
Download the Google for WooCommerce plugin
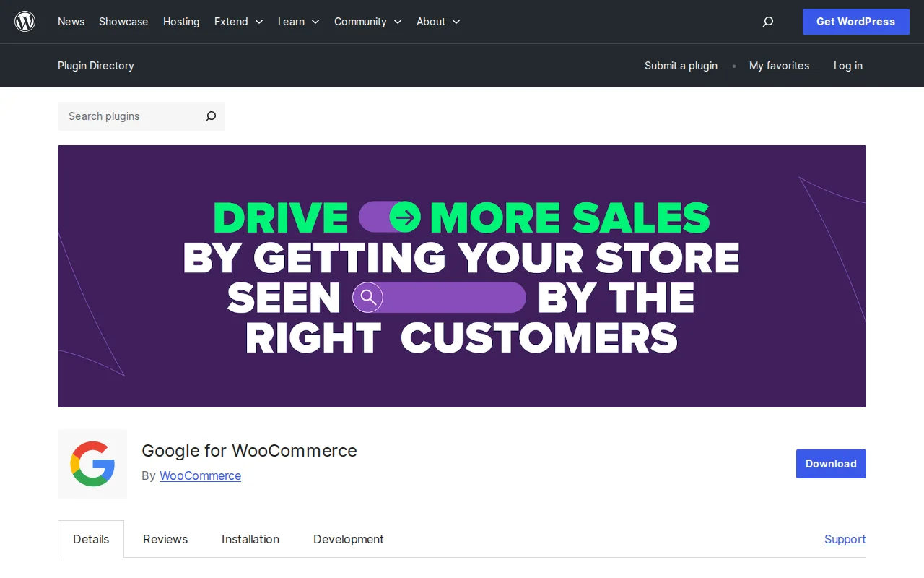point(831,464)
